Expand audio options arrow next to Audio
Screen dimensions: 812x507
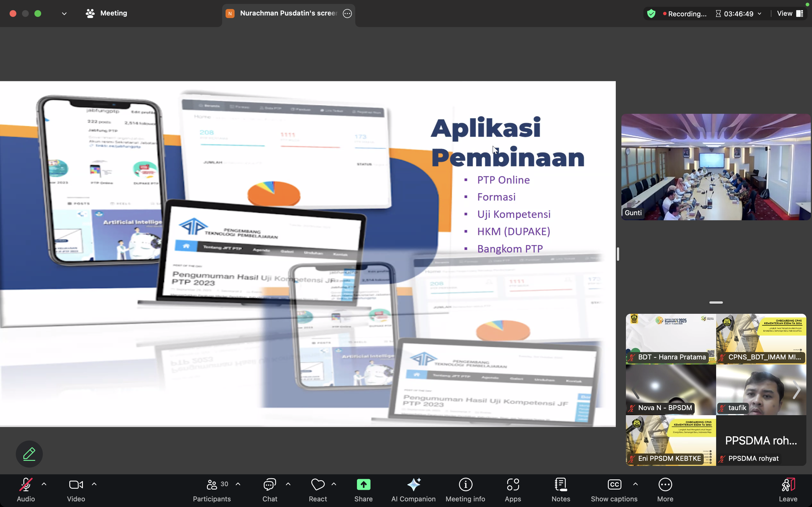[x=44, y=484]
